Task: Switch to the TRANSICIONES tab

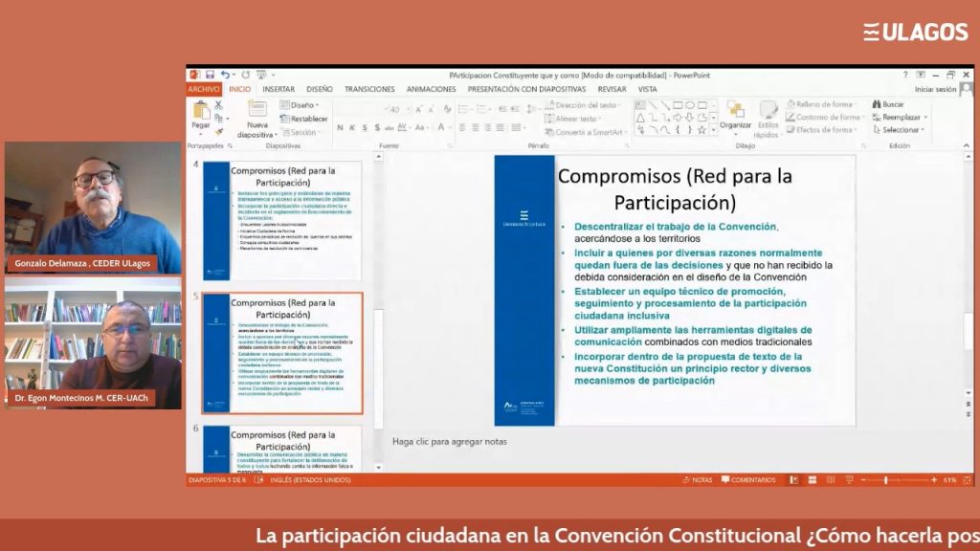Action: [x=369, y=89]
